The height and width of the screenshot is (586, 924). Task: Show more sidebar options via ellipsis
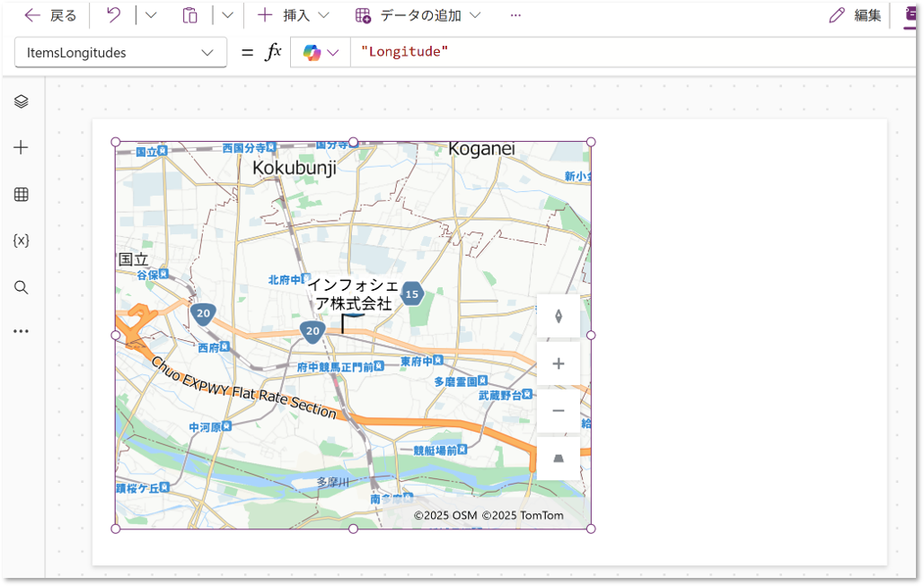(x=22, y=331)
